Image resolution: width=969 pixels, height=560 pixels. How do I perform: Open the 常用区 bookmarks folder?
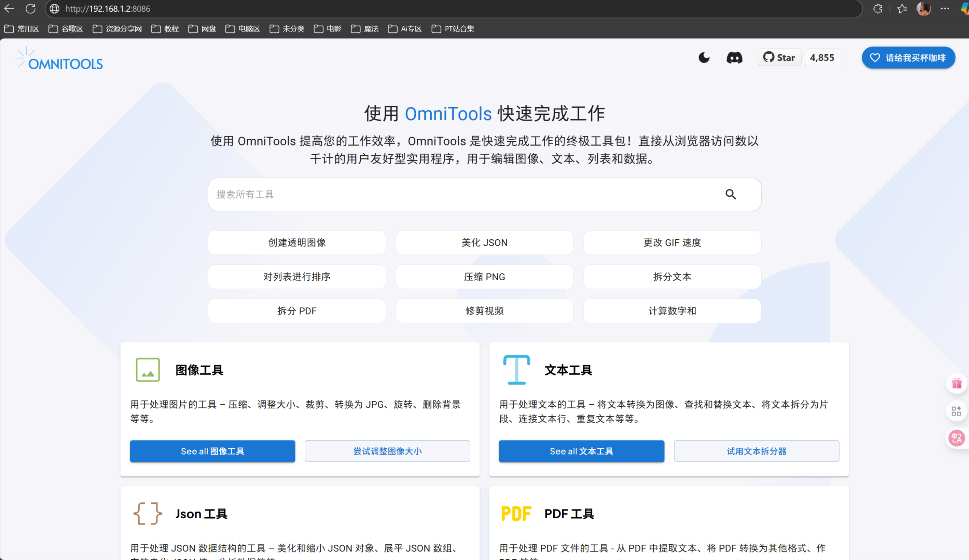22,29
